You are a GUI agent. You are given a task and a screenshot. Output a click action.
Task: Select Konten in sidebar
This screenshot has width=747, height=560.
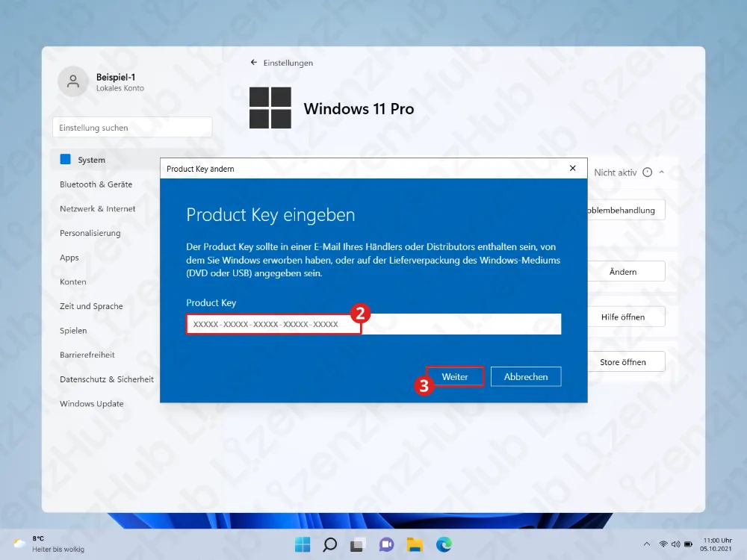pyautogui.click(x=73, y=282)
